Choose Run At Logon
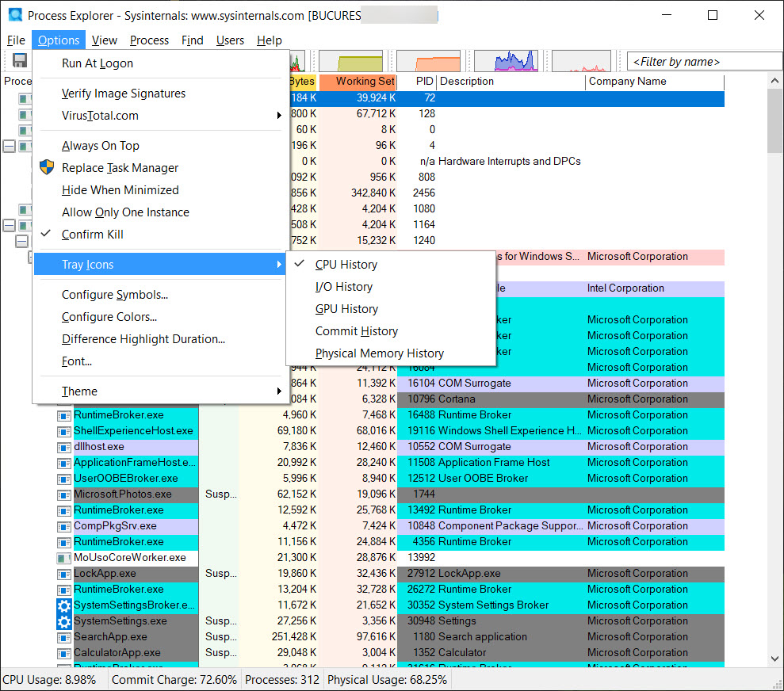 pyautogui.click(x=160, y=63)
